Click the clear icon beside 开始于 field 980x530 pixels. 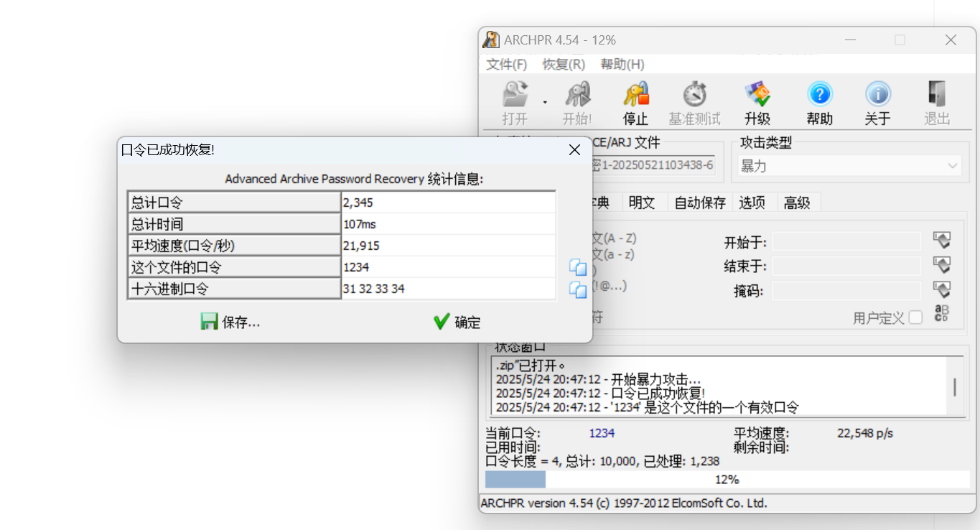click(x=942, y=240)
